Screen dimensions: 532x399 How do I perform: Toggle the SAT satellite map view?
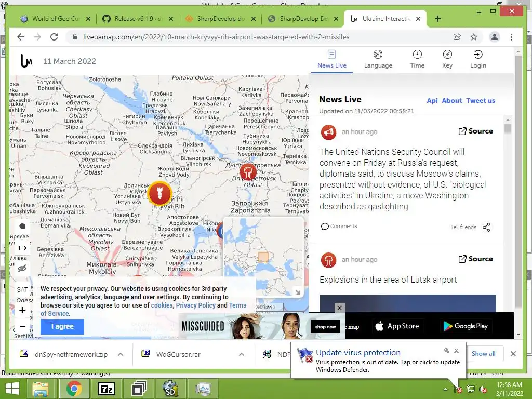coord(22,289)
